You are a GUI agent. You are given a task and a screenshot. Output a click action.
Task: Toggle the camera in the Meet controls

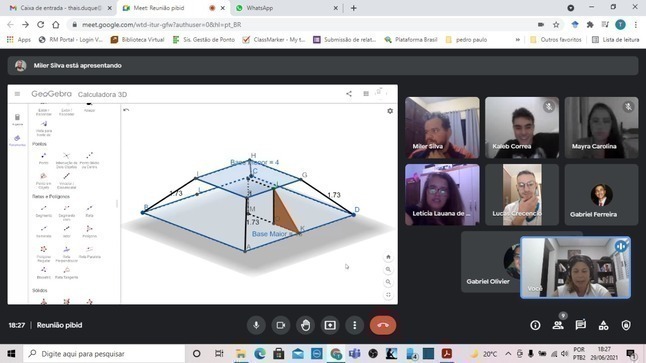(x=281, y=325)
